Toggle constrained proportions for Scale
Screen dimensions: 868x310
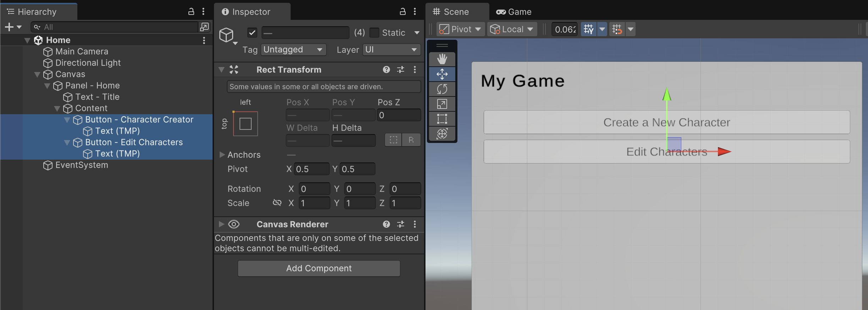pos(277,203)
